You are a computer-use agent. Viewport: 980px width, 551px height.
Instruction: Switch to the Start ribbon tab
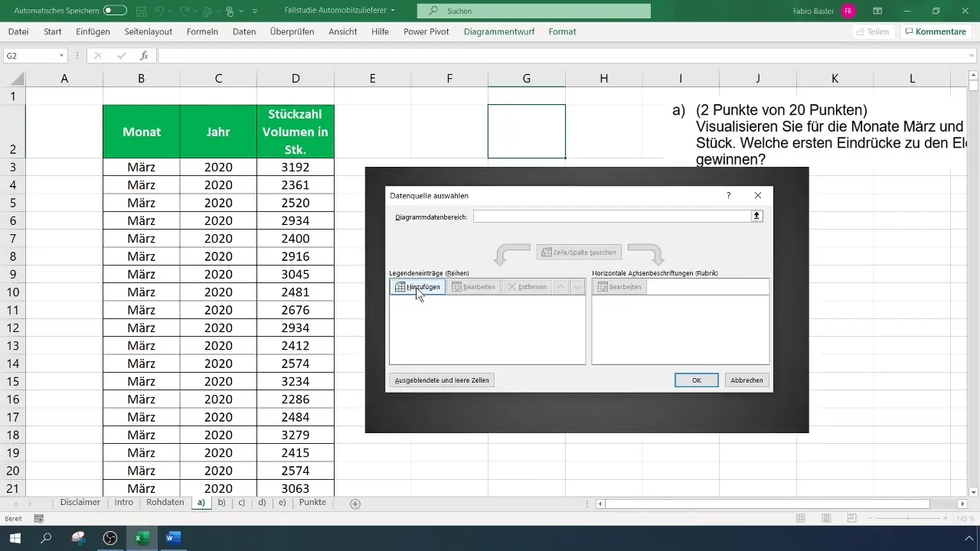click(x=53, y=32)
